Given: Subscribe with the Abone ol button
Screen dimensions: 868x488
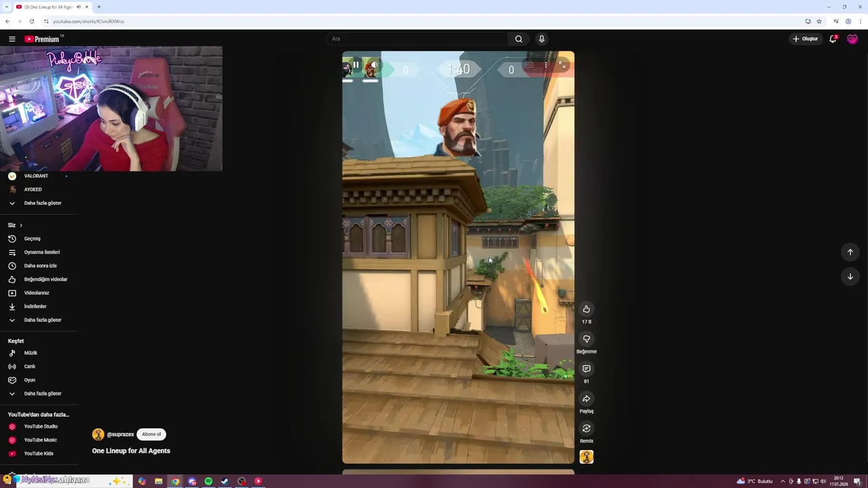Looking at the screenshot, I should point(151,434).
